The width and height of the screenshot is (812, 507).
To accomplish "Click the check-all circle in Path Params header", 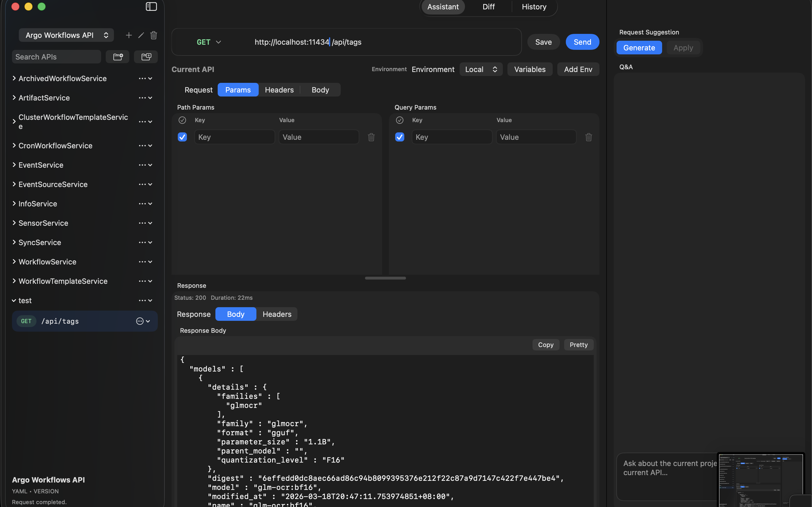I will click(182, 120).
